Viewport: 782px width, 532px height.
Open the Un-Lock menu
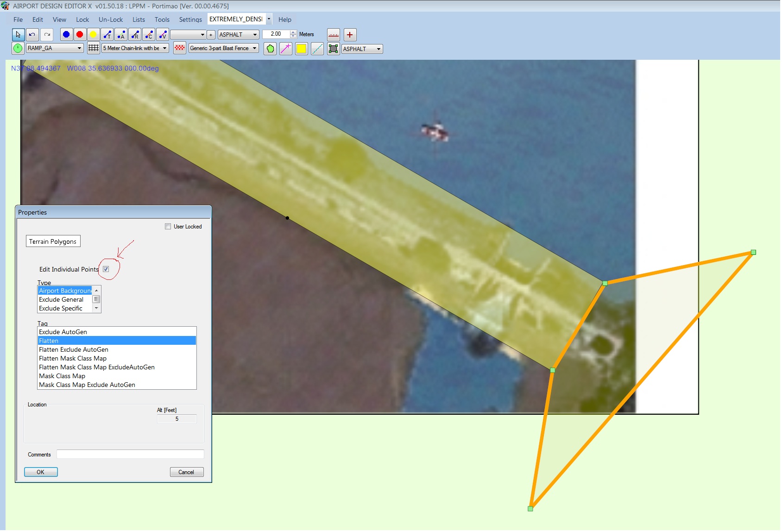click(x=111, y=19)
